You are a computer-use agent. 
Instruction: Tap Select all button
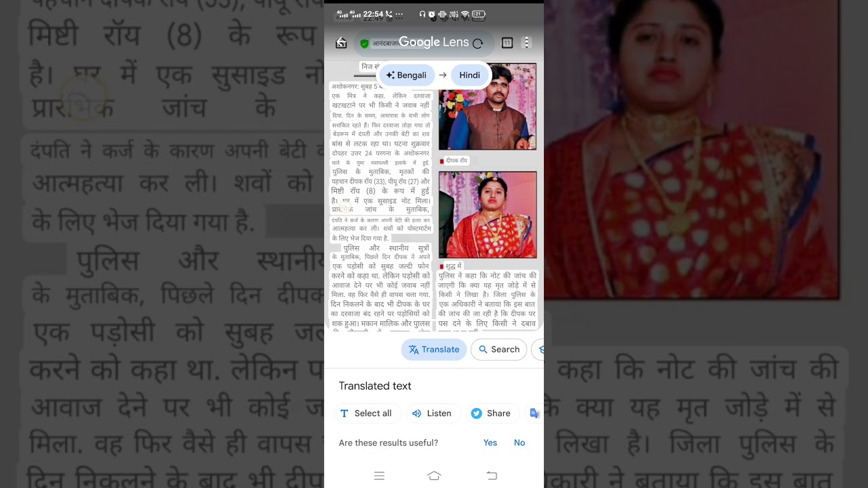point(367,413)
